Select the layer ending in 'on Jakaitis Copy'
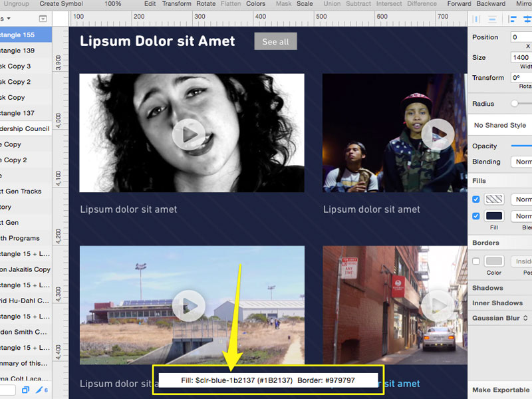Viewport: 532px width, 399px height. point(26,269)
